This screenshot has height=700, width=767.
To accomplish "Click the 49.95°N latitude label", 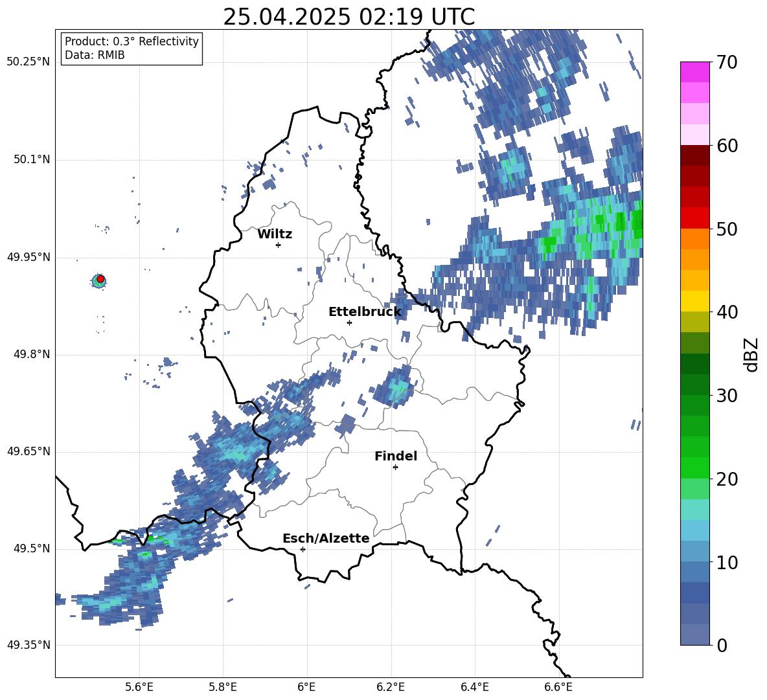I will point(29,256).
